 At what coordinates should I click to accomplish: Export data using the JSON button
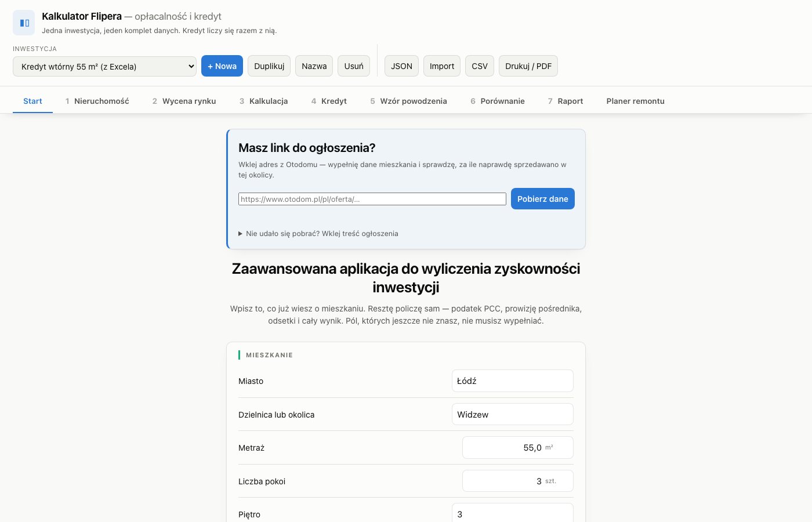coord(401,66)
